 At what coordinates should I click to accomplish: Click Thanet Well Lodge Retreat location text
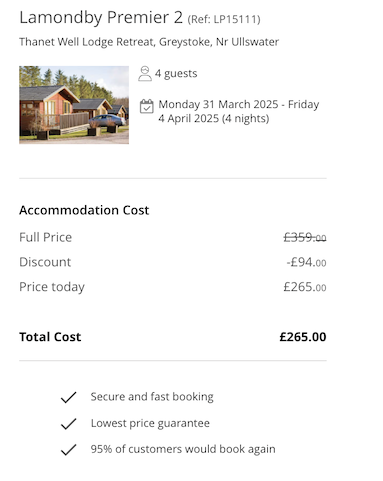click(149, 42)
